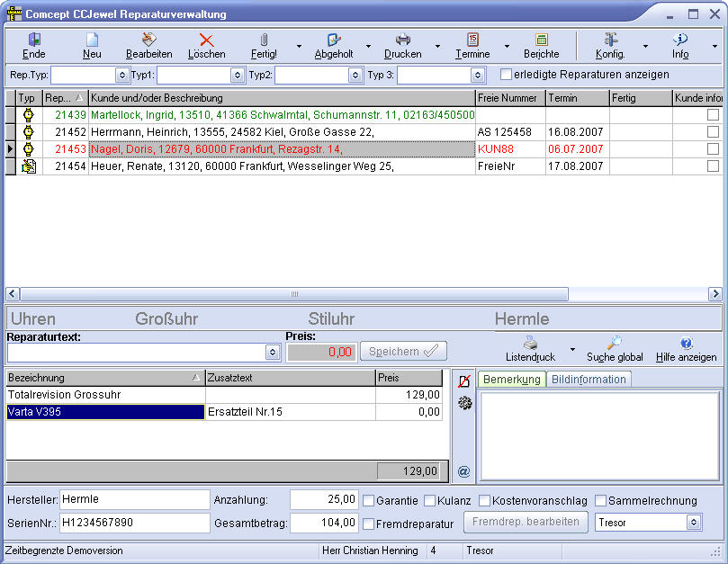Click the SerienNr. input field
This screenshot has height=564, width=728.
tap(135, 523)
